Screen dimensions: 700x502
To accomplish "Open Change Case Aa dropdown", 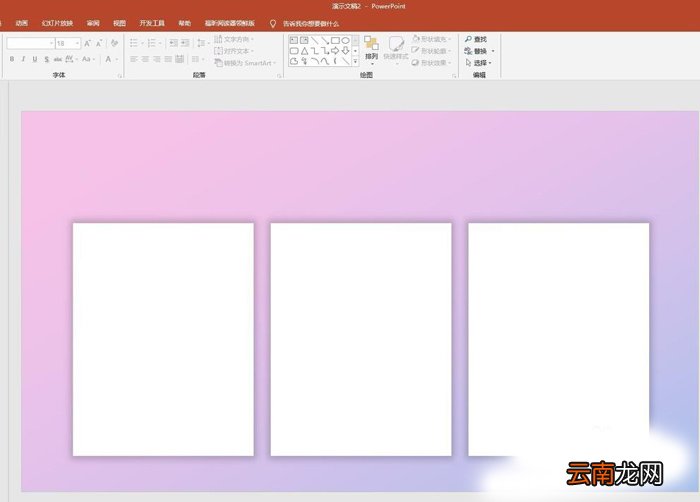I will pyautogui.click(x=88, y=59).
